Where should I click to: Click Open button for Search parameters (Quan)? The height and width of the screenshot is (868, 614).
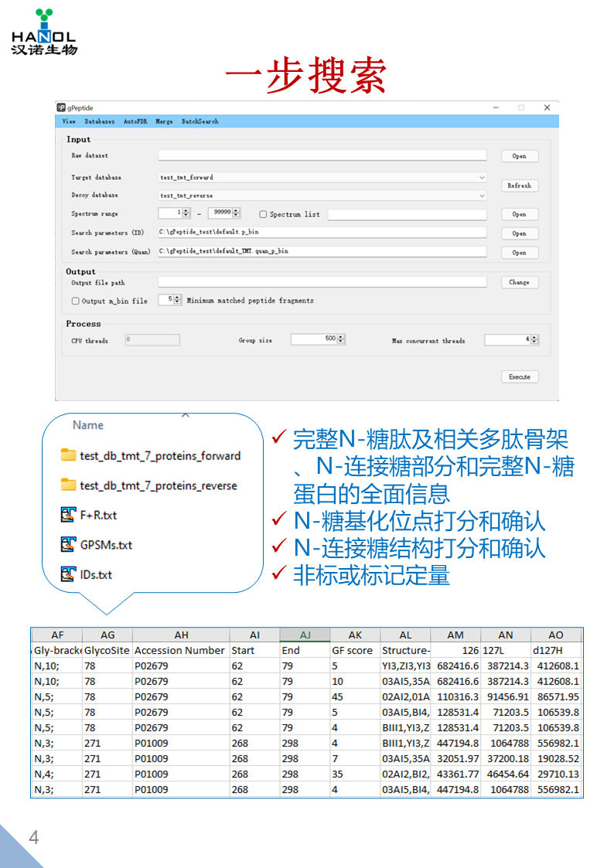[520, 253]
